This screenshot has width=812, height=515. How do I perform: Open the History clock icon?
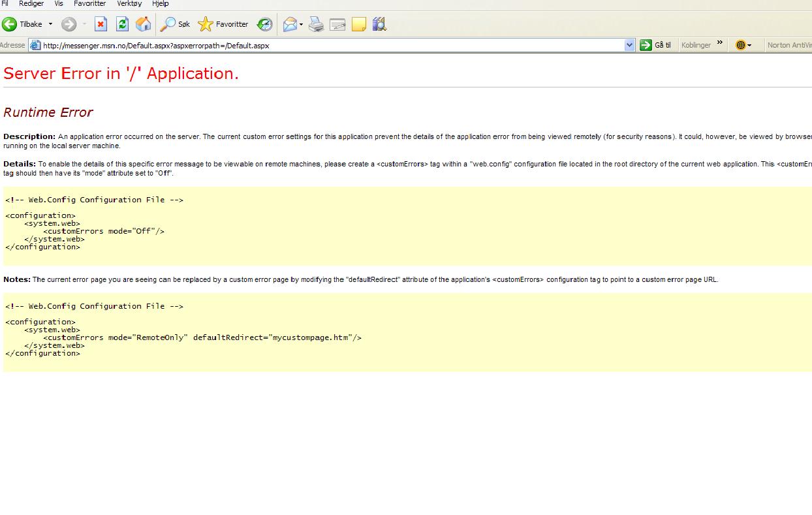coord(264,25)
